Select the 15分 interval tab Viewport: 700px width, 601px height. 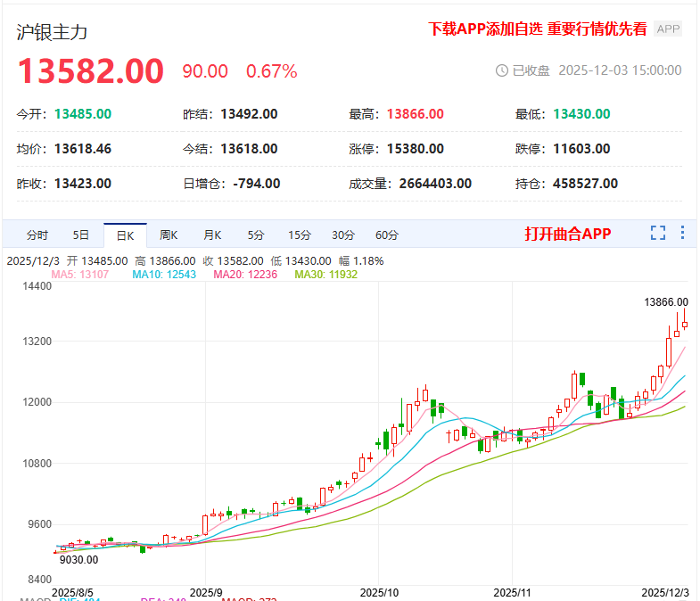pos(299,235)
